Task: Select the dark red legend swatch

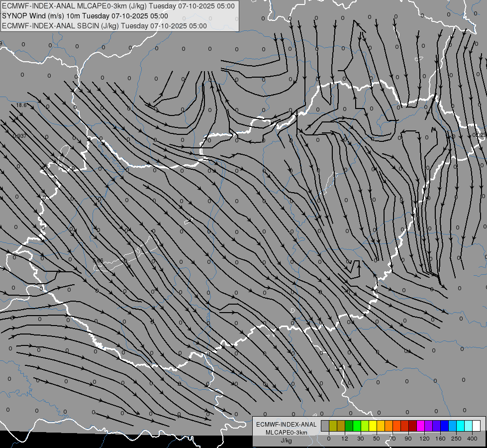Action: [413, 426]
